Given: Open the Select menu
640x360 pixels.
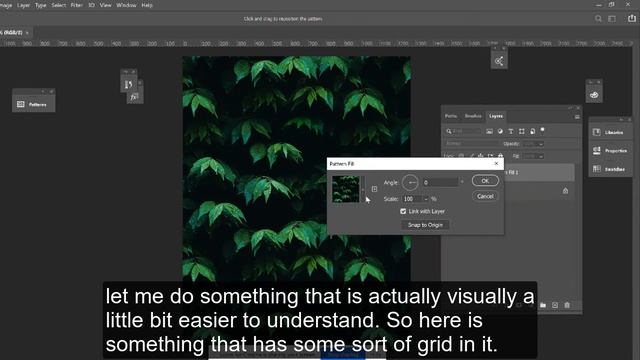Looking at the screenshot, I should tap(58, 5).
